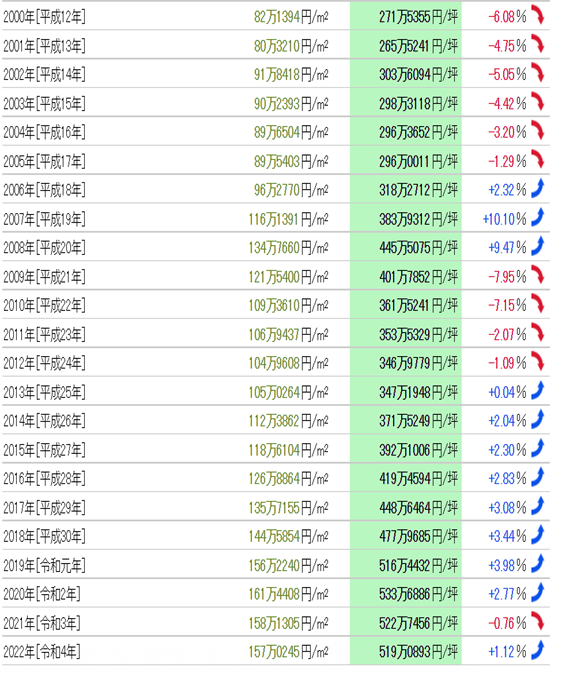Click the blue up arrow in the 2014年 row
This screenshot has height=675, width=566.
coord(537,419)
